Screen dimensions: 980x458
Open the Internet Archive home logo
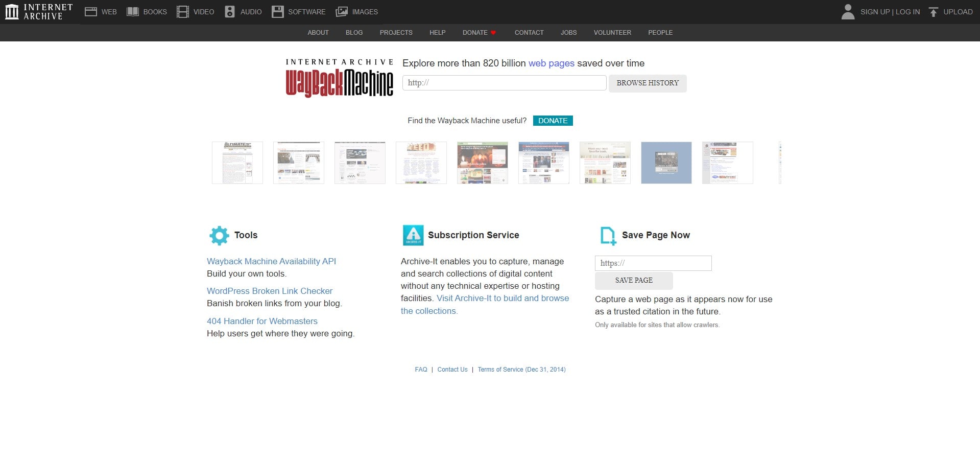point(39,12)
